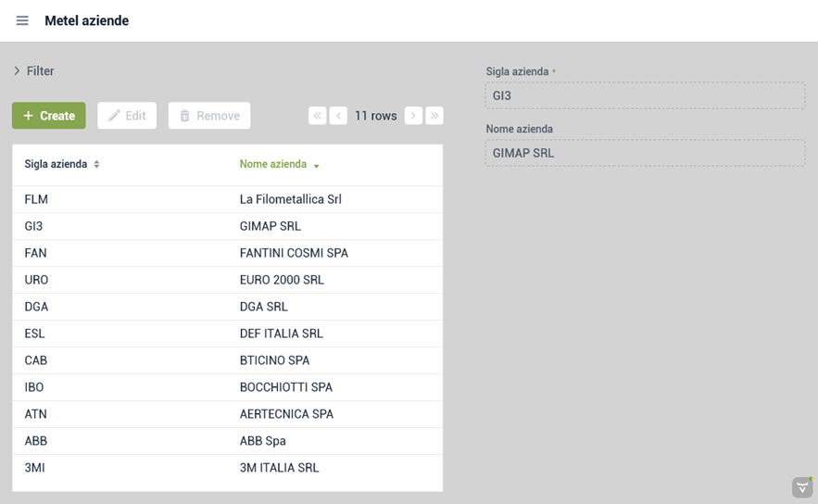818x504 pixels.
Task: Click the 3MI sigla cell
Action: click(x=34, y=468)
